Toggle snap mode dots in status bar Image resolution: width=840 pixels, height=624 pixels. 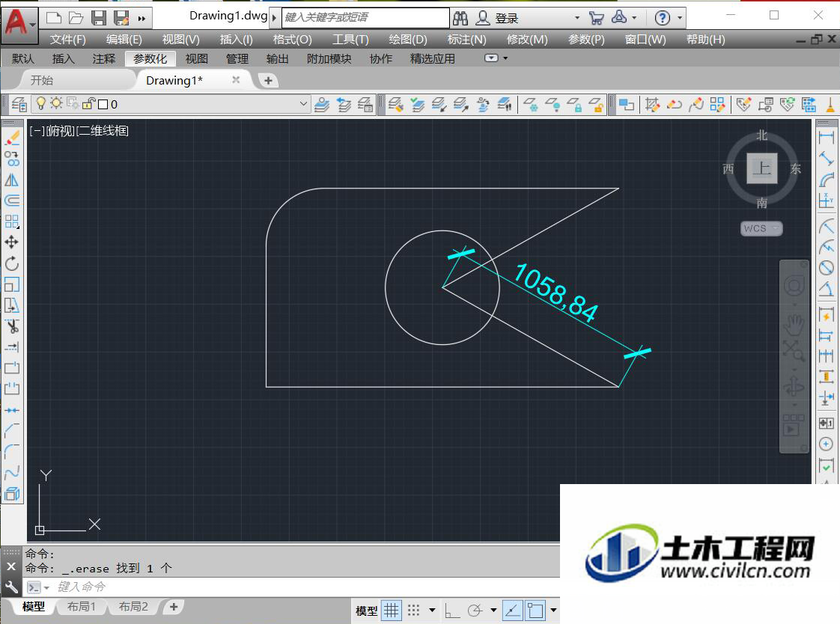[413, 610]
